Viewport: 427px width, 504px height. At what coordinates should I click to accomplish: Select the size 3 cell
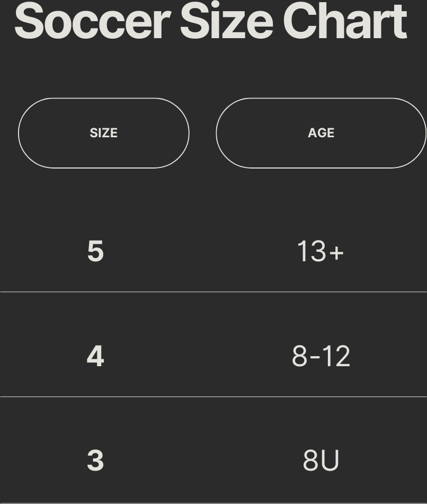[95, 460]
